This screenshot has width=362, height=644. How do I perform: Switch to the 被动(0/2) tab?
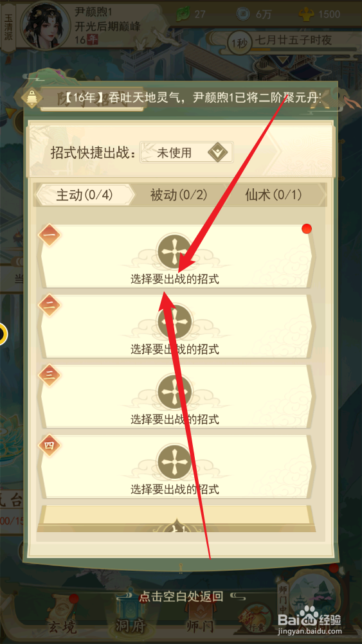coord(179,195)
